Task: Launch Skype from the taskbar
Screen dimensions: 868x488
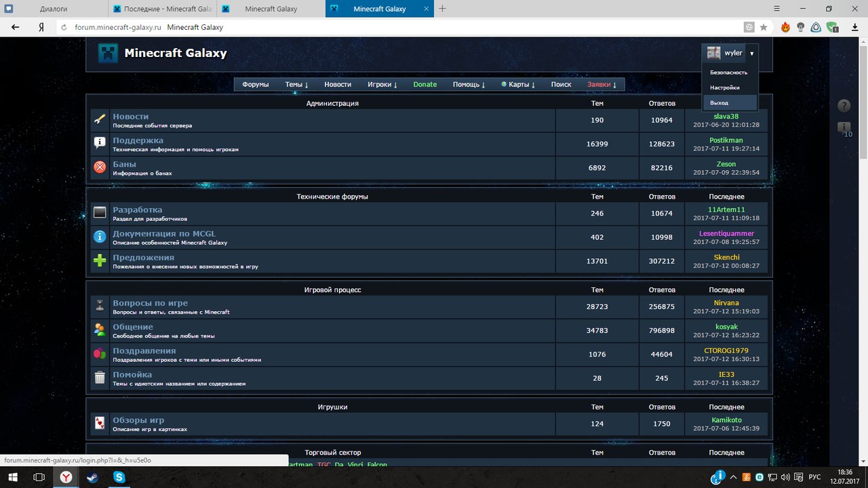Action: (x=119, y=477)
